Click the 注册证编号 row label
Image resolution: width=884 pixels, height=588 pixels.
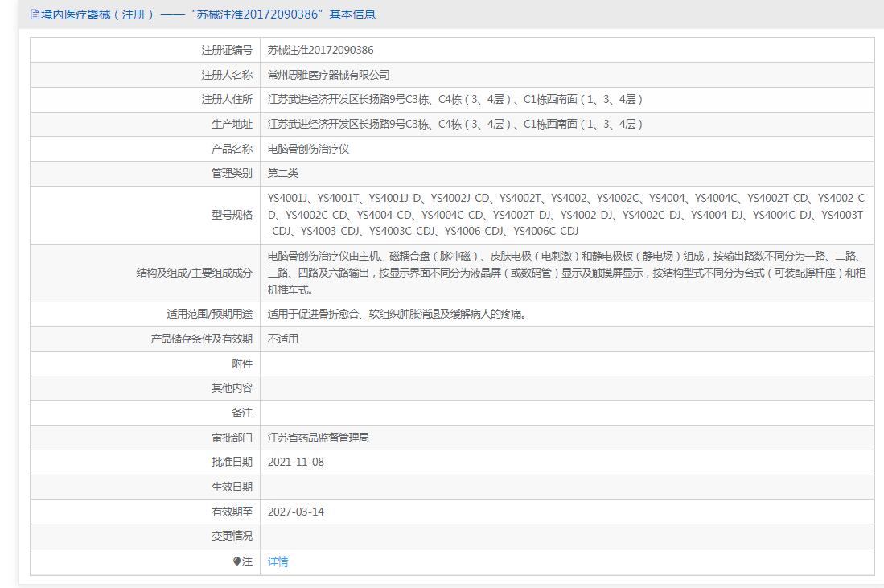(227, 50)
